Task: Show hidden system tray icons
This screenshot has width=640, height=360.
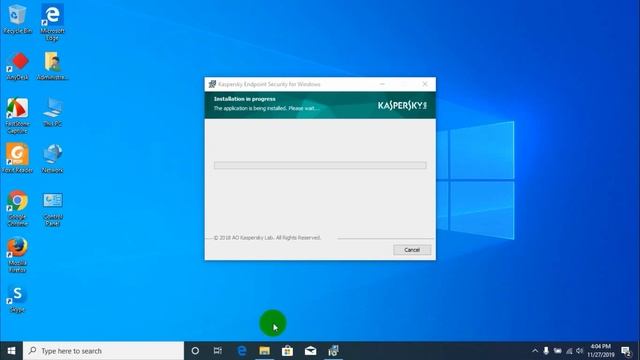Action: tap(535, 351)
